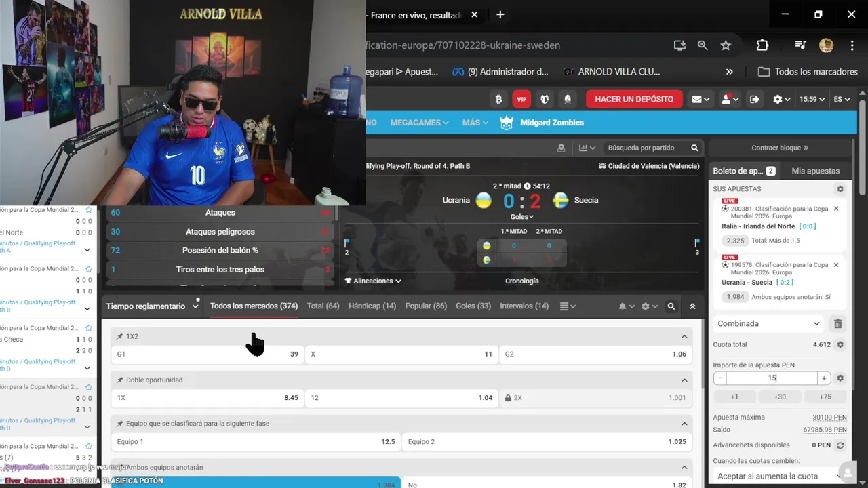This screenshot has width=868, height=488.
Task: Bet on G2 at odds 1.06
Action: (595, 354)
